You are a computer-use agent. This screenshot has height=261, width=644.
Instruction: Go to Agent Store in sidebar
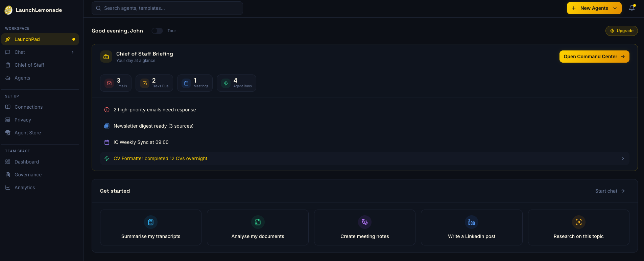coord(28,133)
